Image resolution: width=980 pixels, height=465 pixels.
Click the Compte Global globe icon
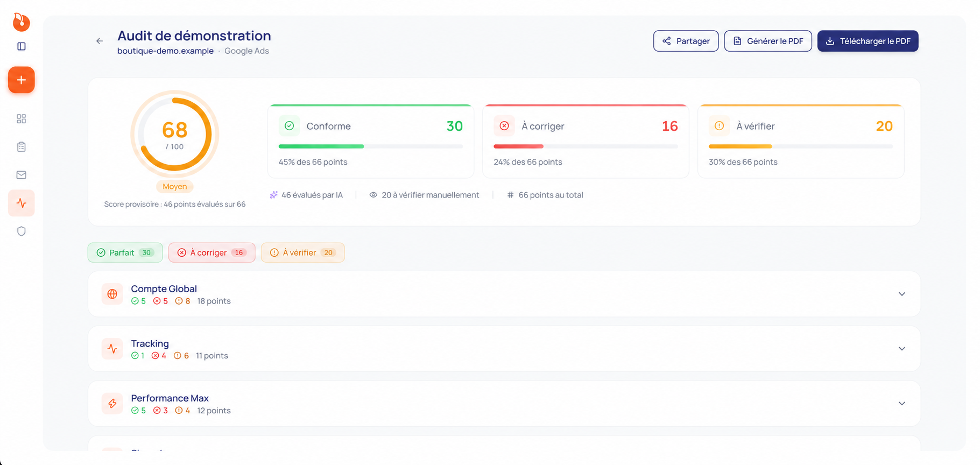click(x=112, y=294)
